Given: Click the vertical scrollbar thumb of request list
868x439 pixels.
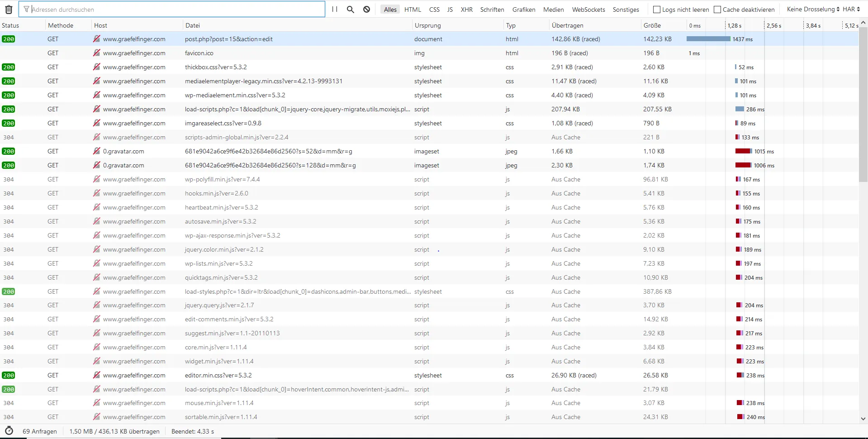Looking at the screenshot, I should click(x=863, y=105).
